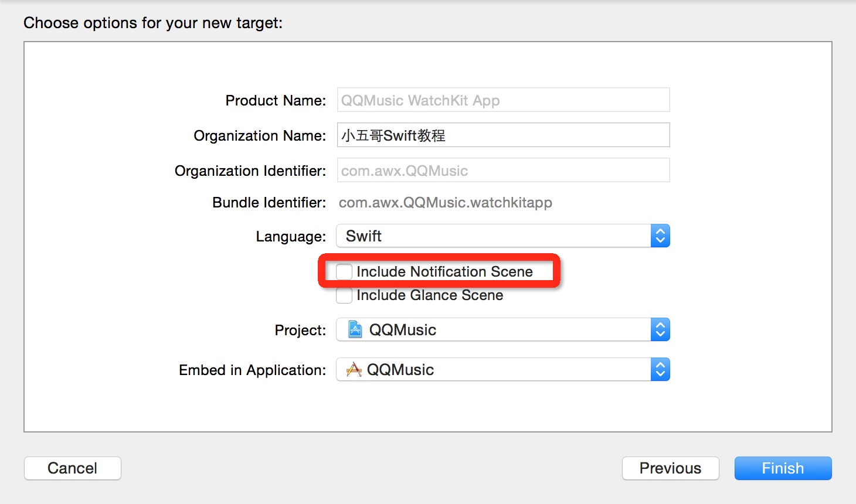
Task: Click the Bundle Identifier label
Action: (x=269, y=202)
